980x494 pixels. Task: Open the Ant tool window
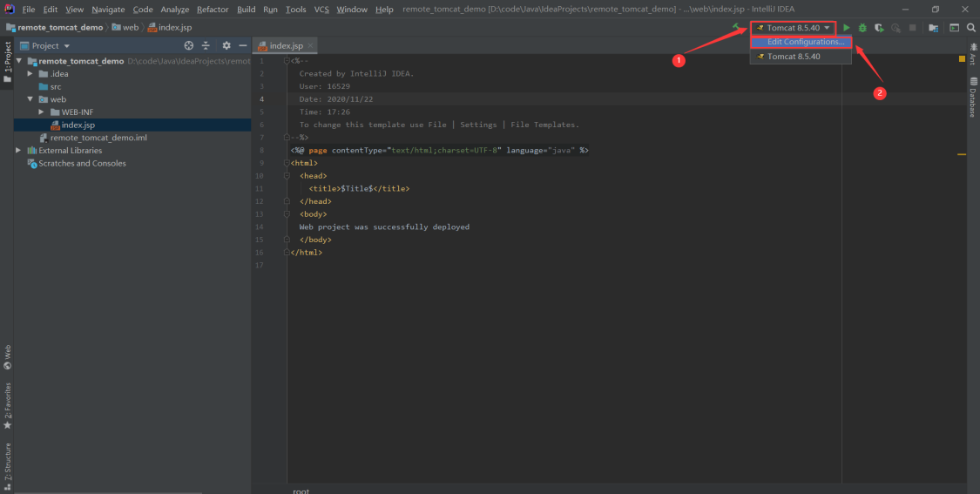[x=973, y=54]
